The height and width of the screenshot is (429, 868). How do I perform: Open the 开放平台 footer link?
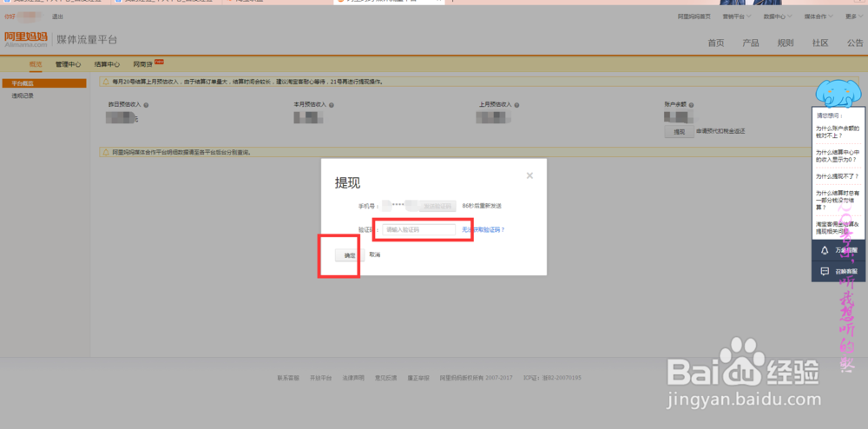(320, 378)
